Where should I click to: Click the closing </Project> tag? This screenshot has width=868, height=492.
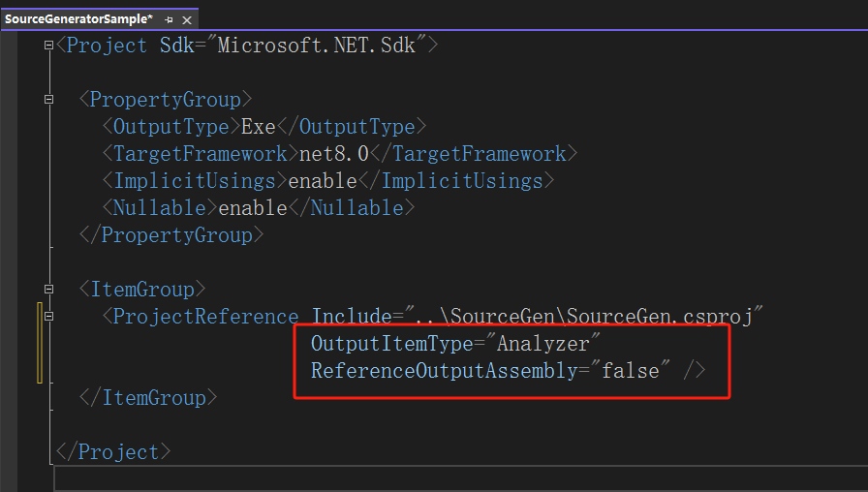click(x=113, y=452)
